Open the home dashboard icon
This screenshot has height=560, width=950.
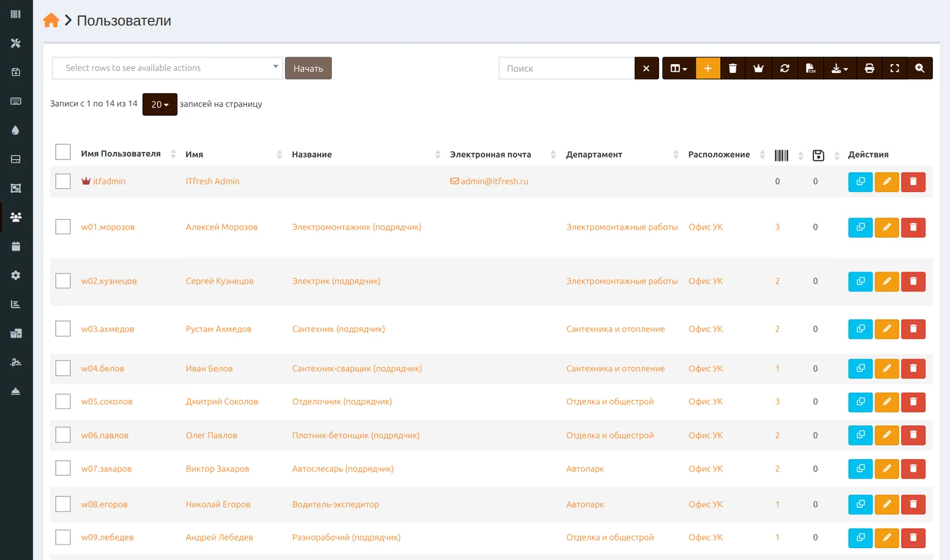pyautogui.click(x=51, y=20)
